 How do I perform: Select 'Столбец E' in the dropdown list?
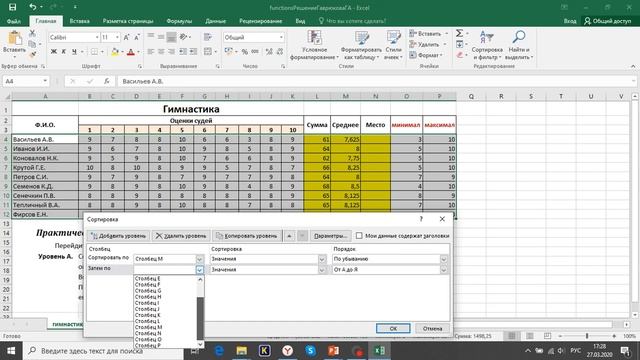tap(147, 278)
